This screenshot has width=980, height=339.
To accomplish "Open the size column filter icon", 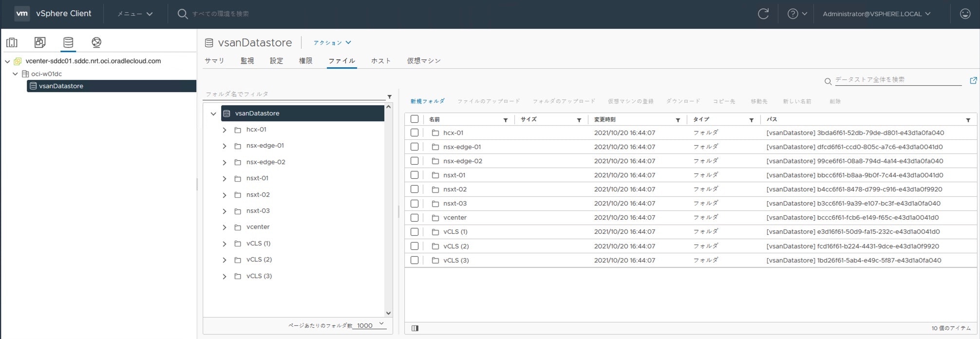I will tap(579, 120).
